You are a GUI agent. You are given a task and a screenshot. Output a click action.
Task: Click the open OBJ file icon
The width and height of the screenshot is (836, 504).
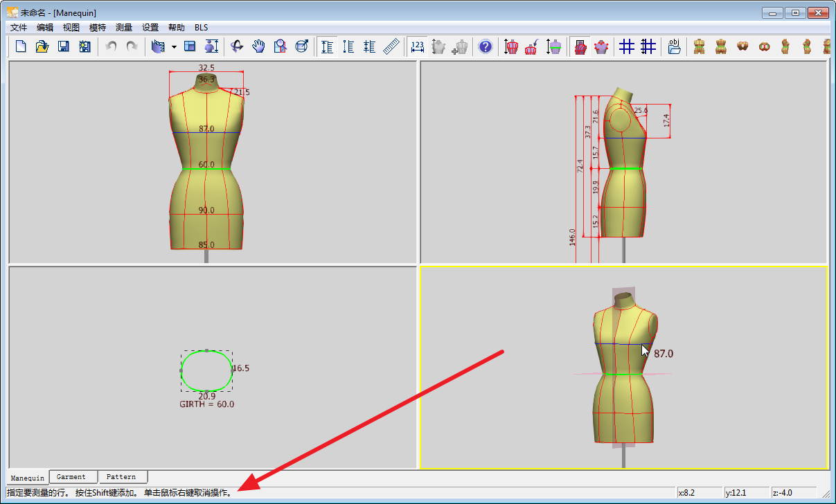point(674,46)
